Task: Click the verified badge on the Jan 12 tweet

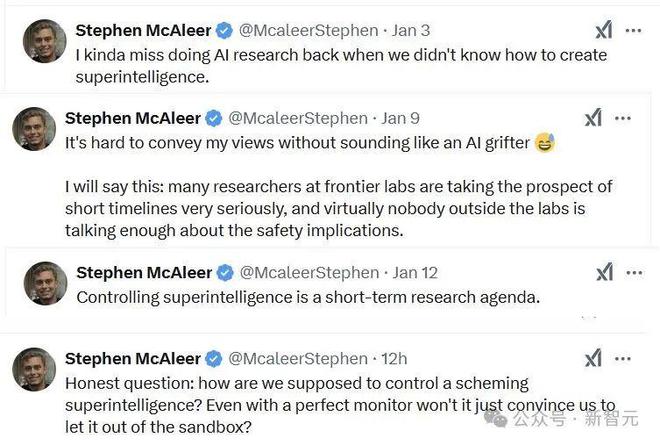Action: (x=224, y=272)
